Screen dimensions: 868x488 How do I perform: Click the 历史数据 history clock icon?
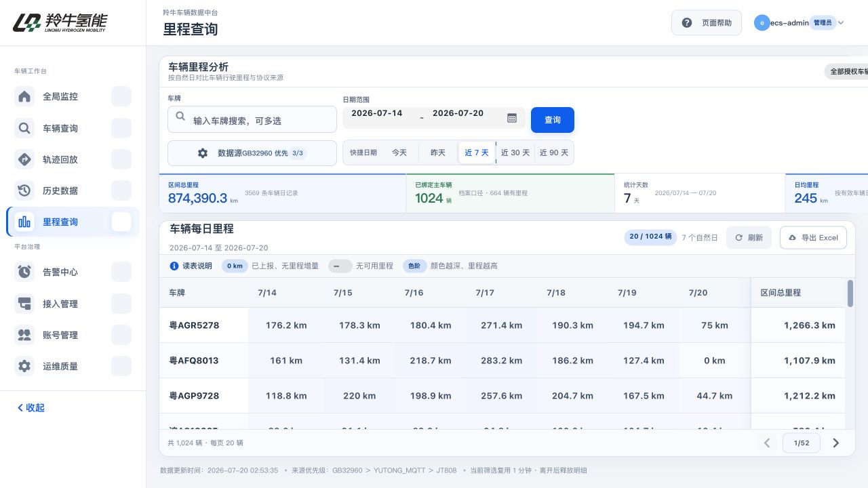tap(24, 190)
